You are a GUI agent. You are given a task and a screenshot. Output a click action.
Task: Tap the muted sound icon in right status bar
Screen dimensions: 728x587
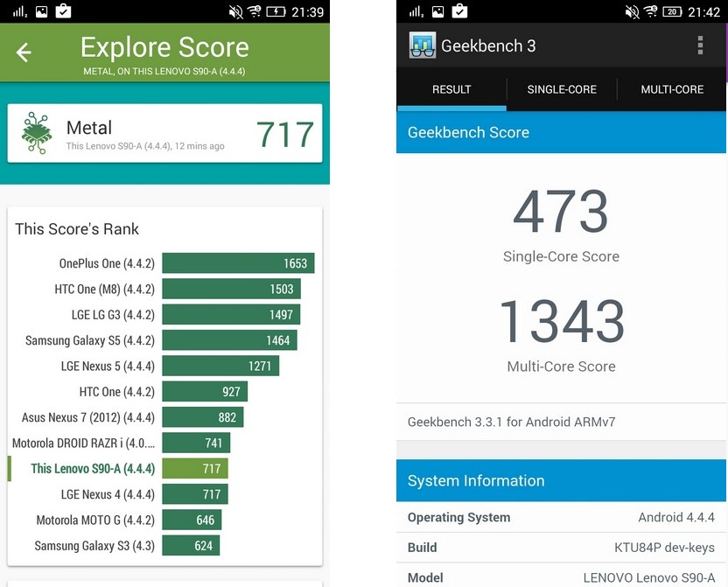633,11
